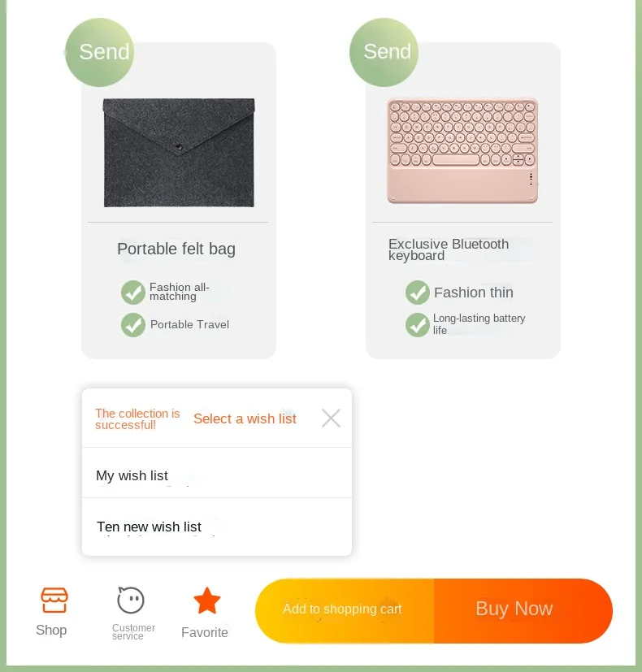Viewport: 642px width, 672px height.
Task: Open the portable felt bag image
Action: (179, 152)
